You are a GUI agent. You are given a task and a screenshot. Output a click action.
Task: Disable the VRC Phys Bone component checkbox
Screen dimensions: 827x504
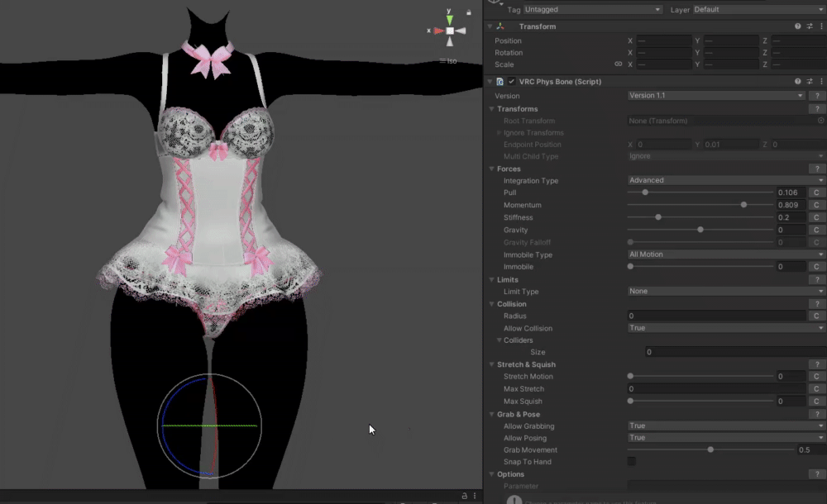(512, 82)
